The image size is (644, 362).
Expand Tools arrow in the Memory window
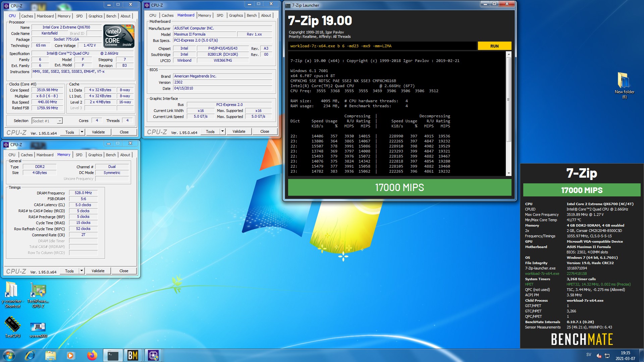point(82,271)
